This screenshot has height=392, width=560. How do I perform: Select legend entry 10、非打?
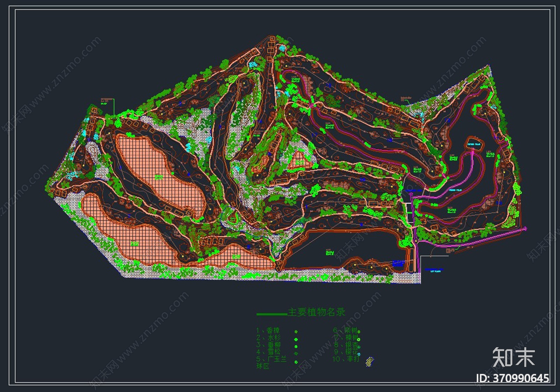346,359
